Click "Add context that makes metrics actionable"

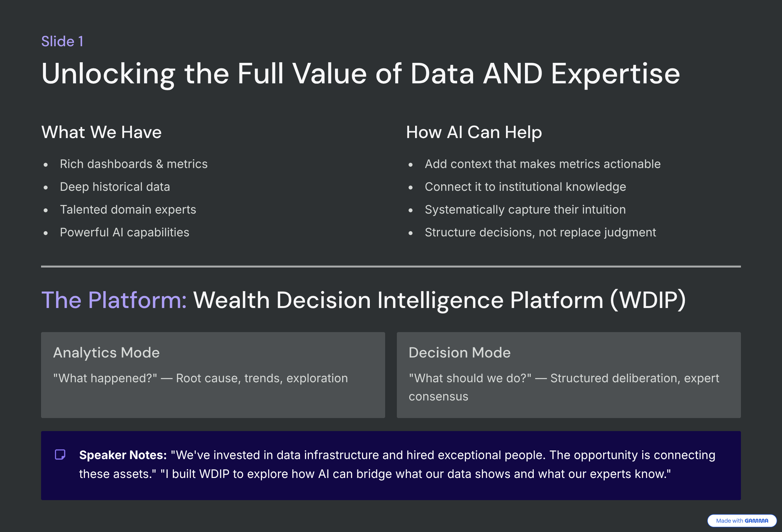point(543,164)
